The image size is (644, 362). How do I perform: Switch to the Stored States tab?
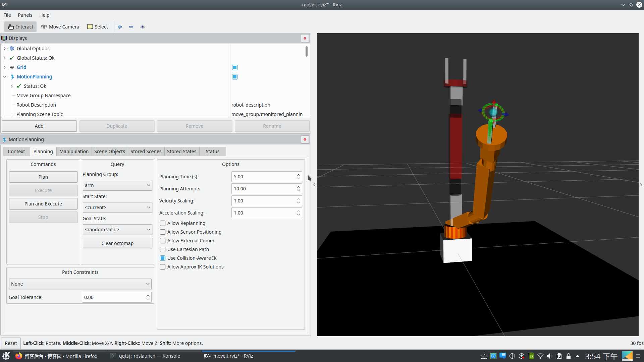(182, 152)
